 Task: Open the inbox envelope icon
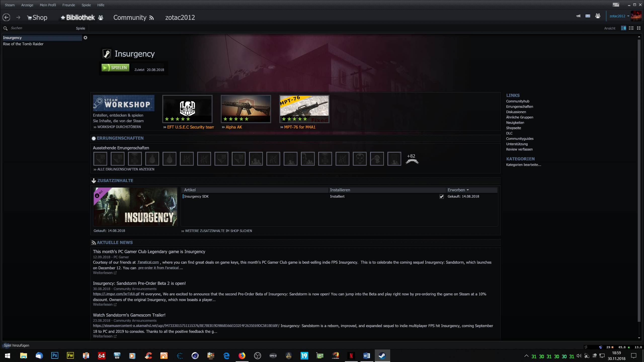tap(588, 16)
